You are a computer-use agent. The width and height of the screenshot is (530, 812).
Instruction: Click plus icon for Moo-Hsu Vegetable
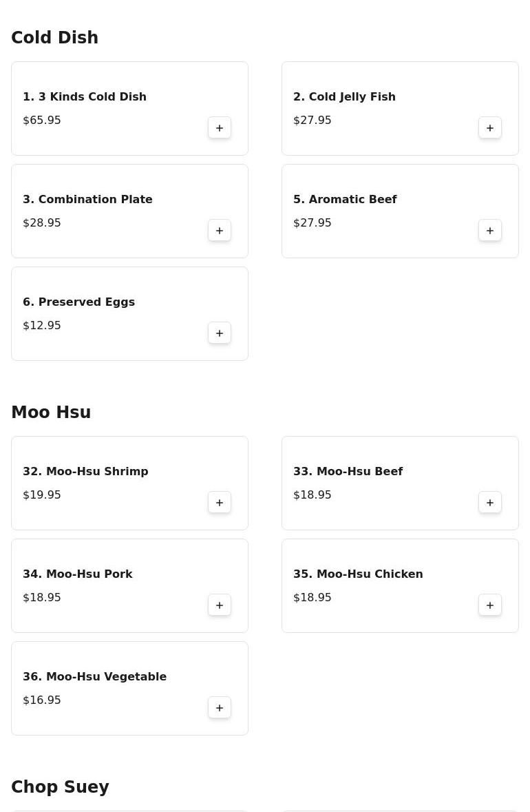pyautogui.click(x=220, y=707)
